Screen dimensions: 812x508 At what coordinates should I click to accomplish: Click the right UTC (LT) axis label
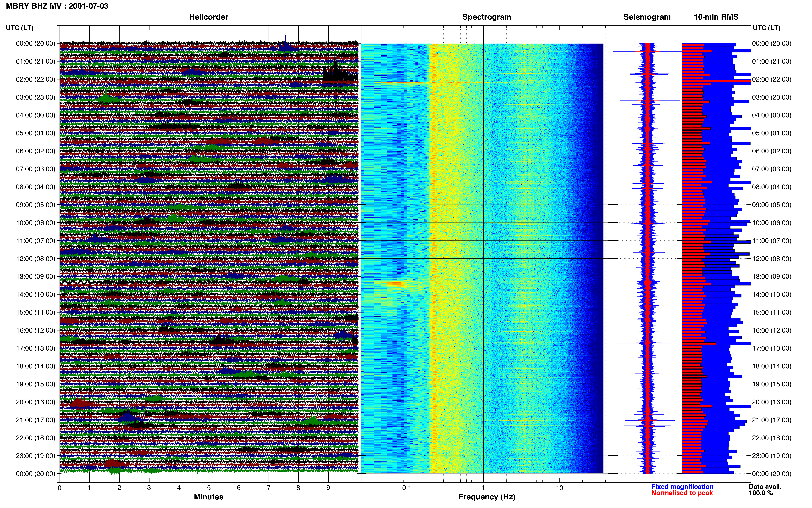click(766, 28)
